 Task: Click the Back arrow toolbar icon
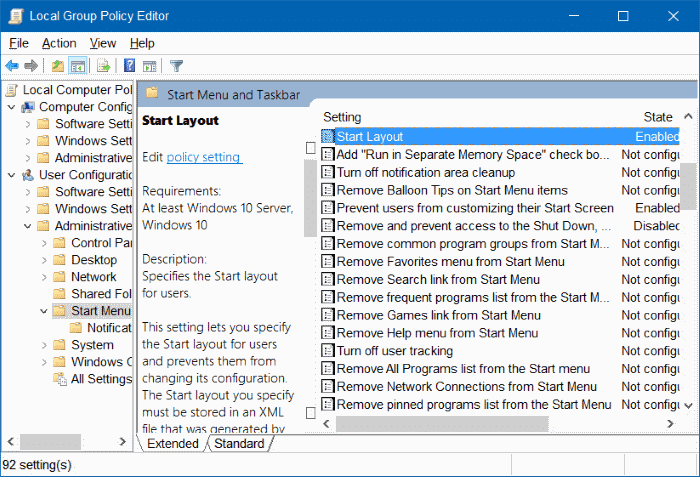pyautogui.click(x=12, y=66)
